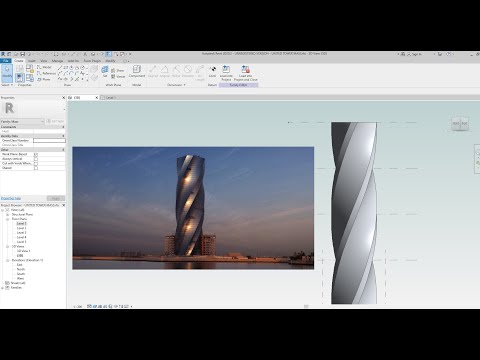This screenshot has width=480, height=360.
Task: Collapse Views (all) in Project Browser
Action: (3, 210)
